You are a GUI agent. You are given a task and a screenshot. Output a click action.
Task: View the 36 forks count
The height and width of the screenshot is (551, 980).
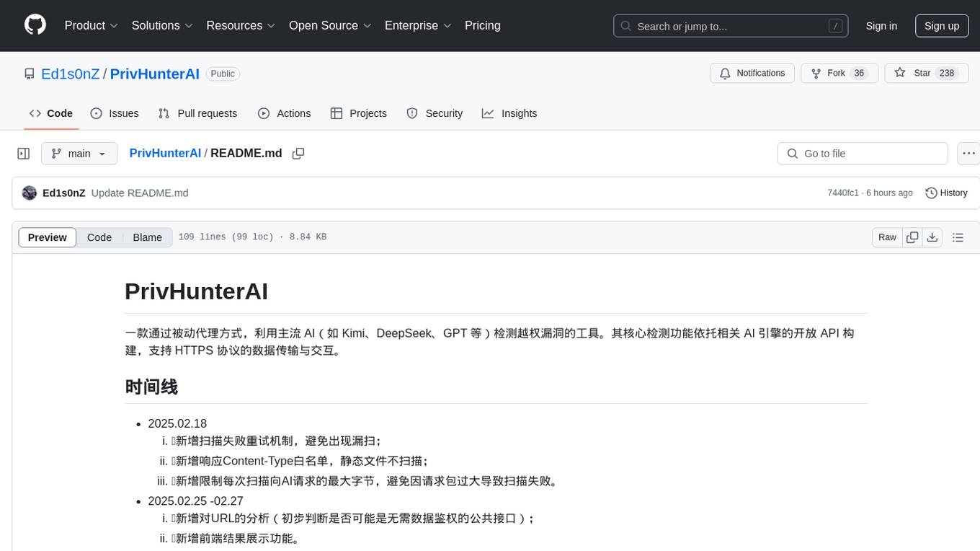(858, 74)
